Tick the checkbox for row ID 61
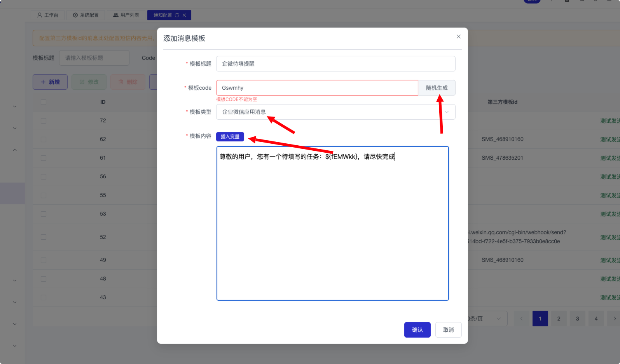This screenshot has height=364, width=620. pos(44,158)
